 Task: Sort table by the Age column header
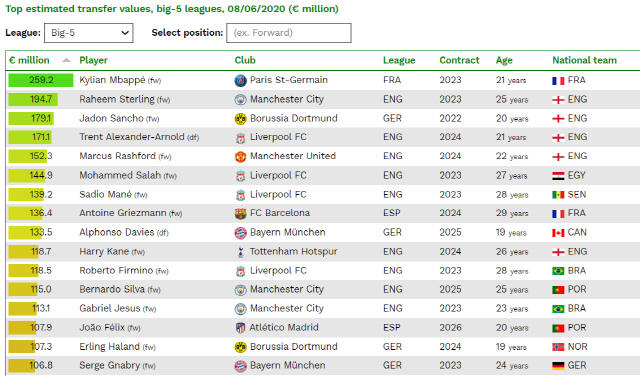(504, 60)
